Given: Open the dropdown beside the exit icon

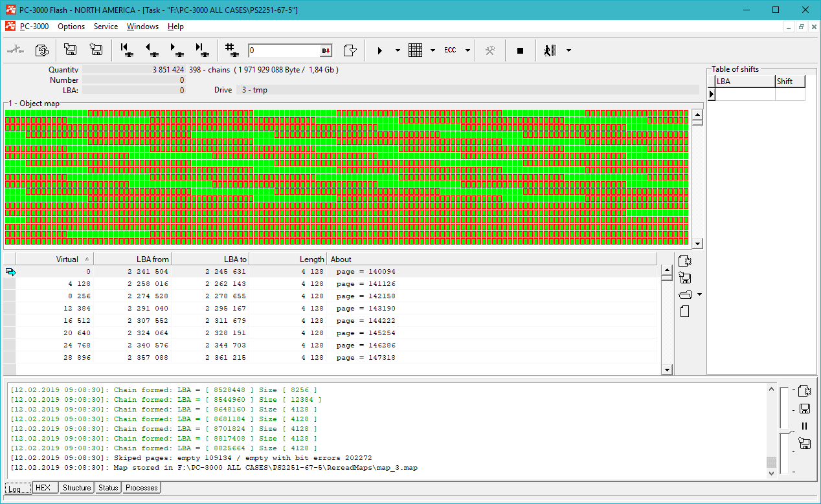Looking at the screenshot, I should 568,50.
